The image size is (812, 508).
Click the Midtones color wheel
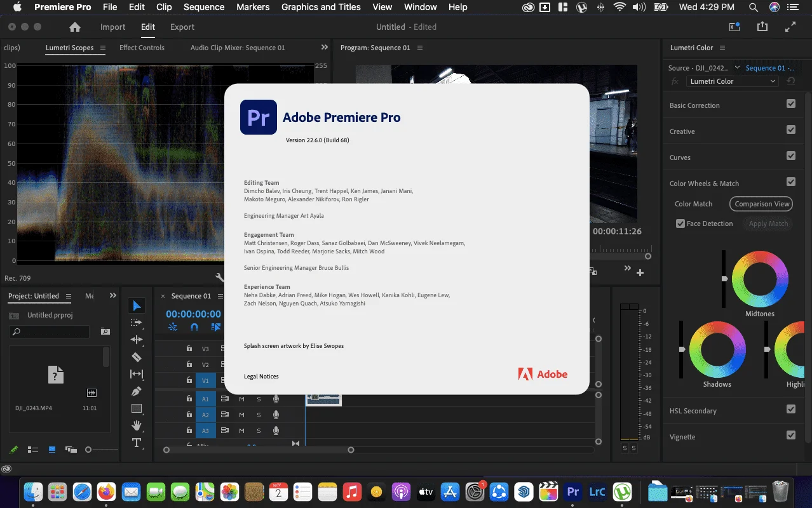pyautogui.click(x=761, y=279)
